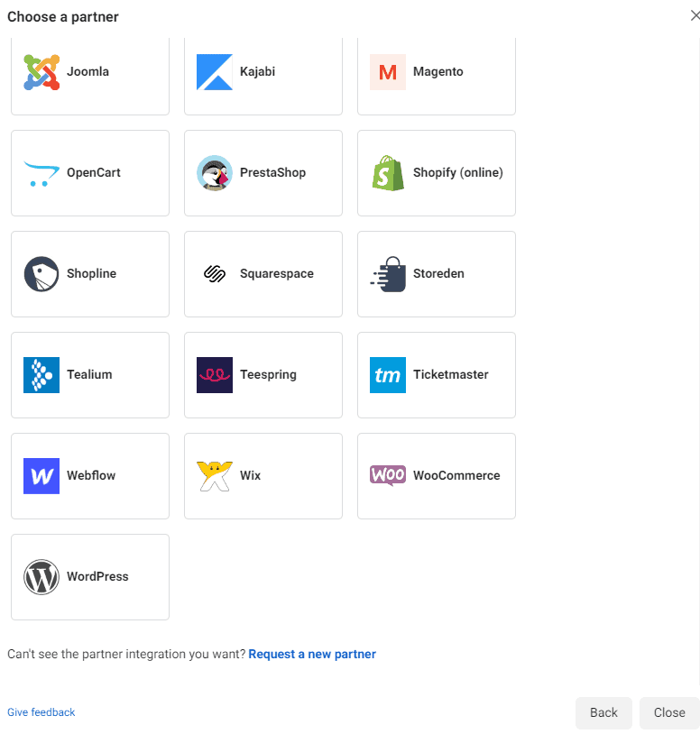Click the Close button at bottom
This screenshot has width=700, height=734.
click(669, 712)
